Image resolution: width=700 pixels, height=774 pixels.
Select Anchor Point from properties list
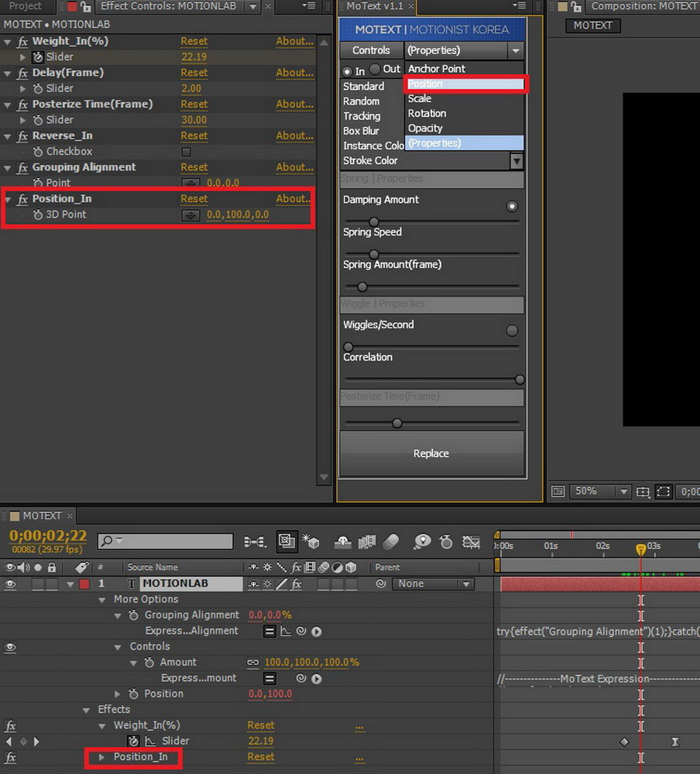[x=465, y=69]
